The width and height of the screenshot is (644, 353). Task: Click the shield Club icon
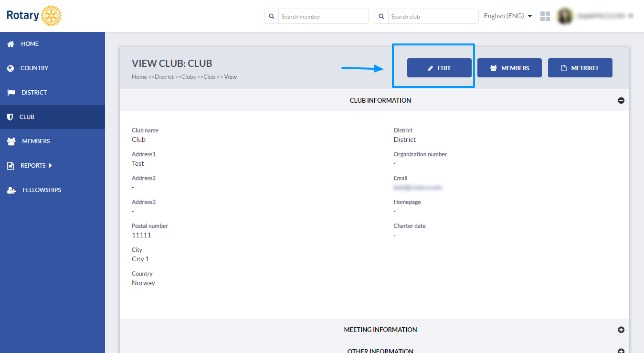click(x=10, y=117)
